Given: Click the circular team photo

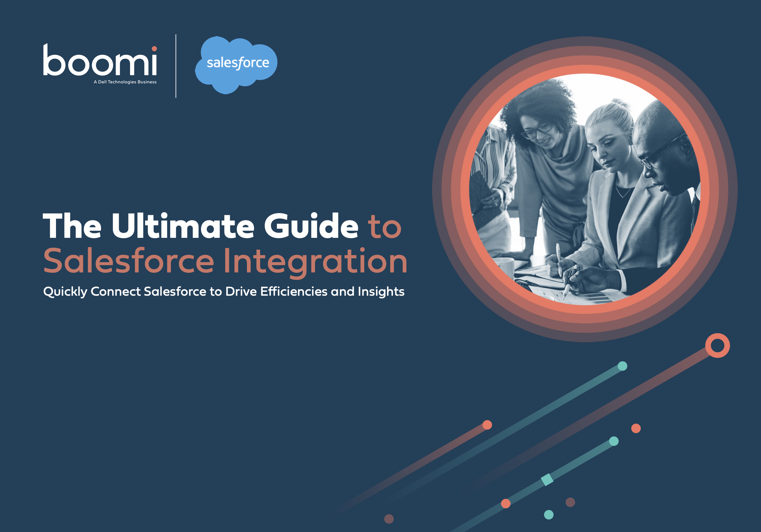Looking at the screenshot, I should (x=585, y=189).
